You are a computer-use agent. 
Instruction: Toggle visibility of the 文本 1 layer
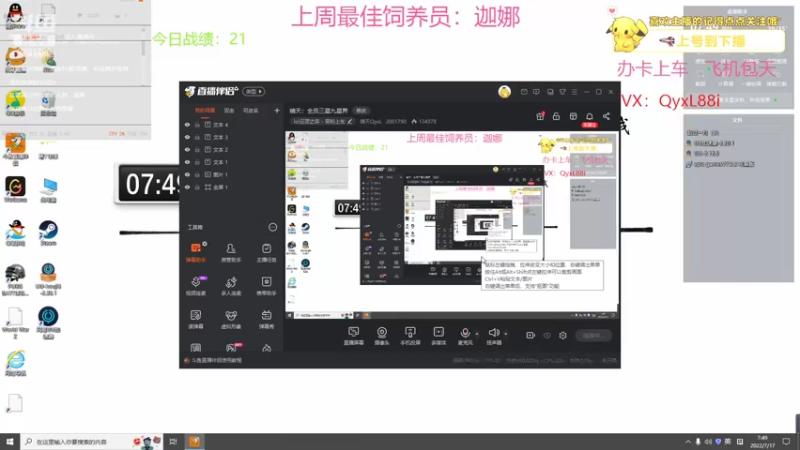coord(187,162)
